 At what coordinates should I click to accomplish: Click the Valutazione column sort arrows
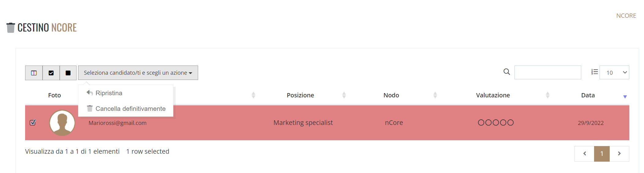click(x=548, y=95)
